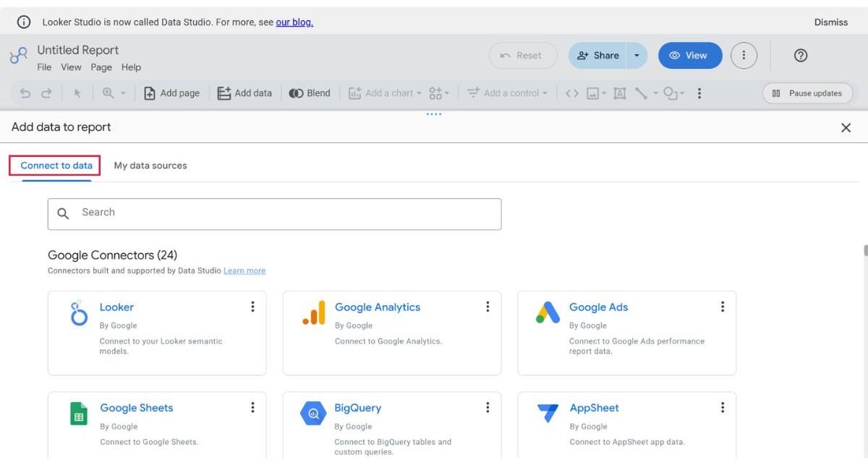
Task: Click the Untitled Report title
Action: 78,50
